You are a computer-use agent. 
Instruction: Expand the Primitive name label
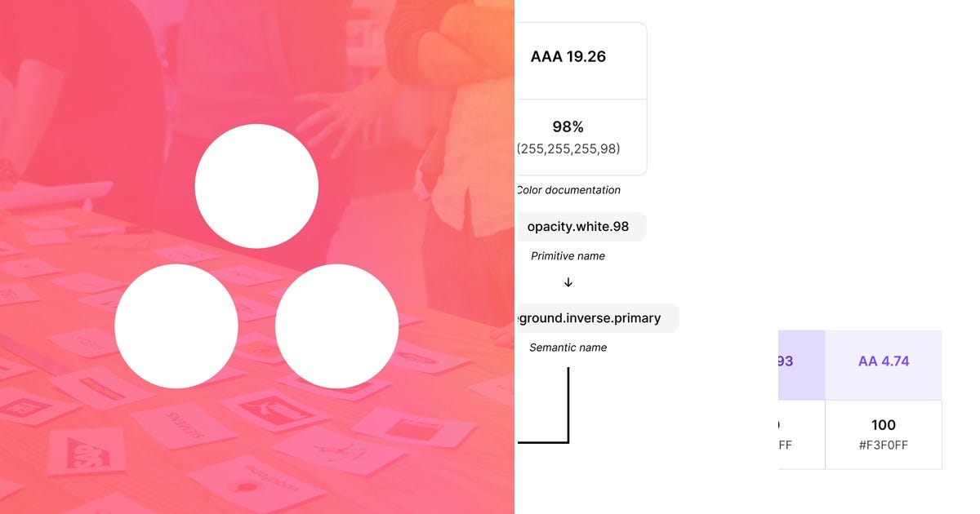click(568, 255)
